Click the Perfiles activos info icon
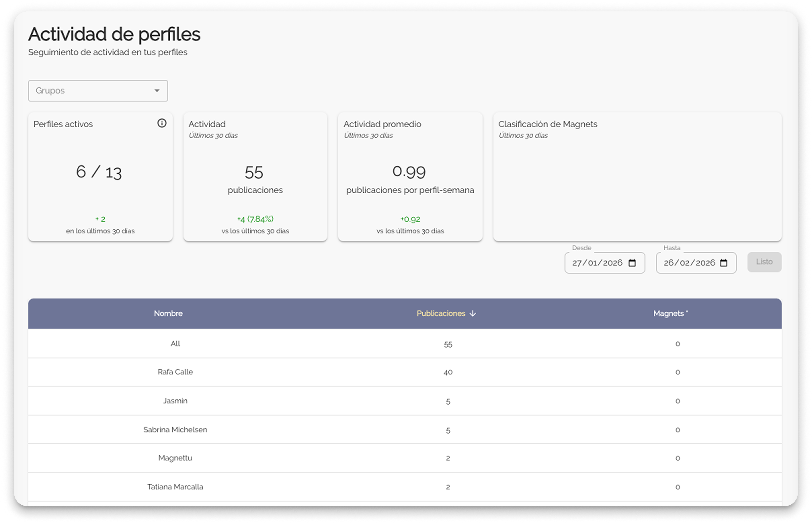Image resolution: width=812 pixels, height=523 pixels. click(x=162, y=123)
